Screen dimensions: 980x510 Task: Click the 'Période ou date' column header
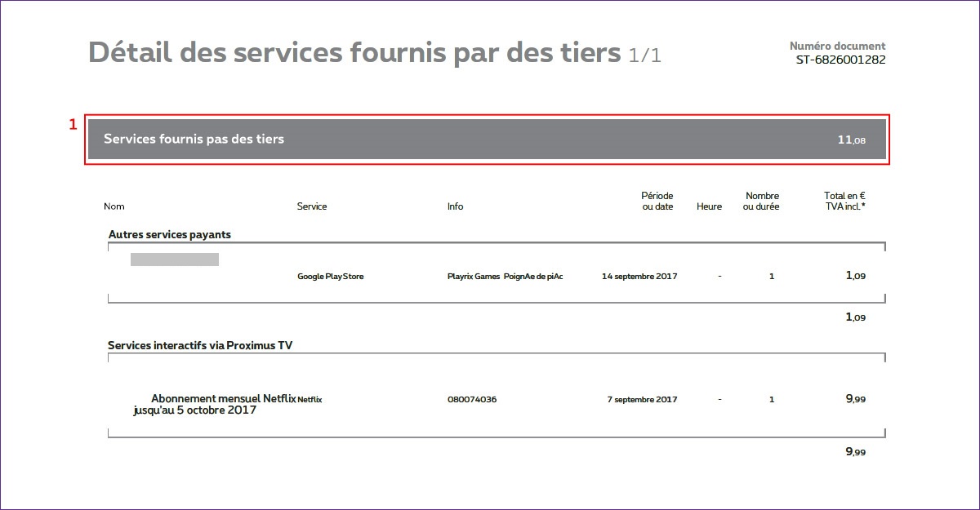coord(657,201)
